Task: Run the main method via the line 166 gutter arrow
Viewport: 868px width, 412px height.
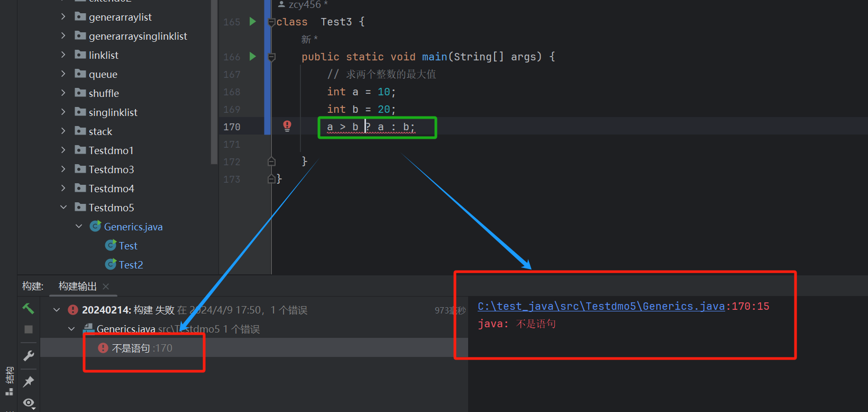Action: 253,57
